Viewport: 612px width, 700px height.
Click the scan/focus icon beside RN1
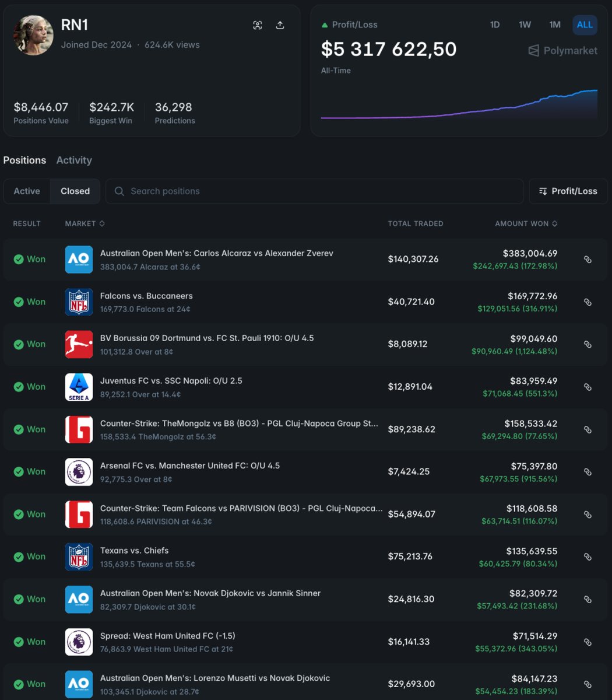[x=258, y=25]
